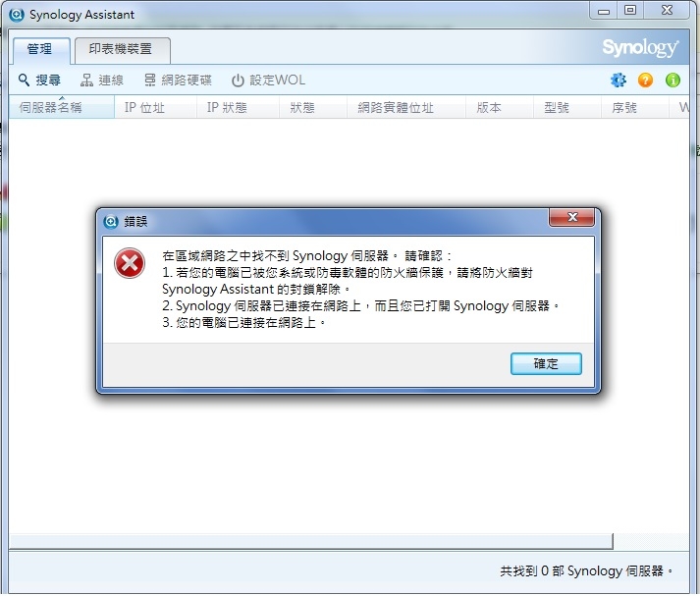700x596 pixels.
Task: Sort by the IP 狀態 column header
Action: point(238,107)
